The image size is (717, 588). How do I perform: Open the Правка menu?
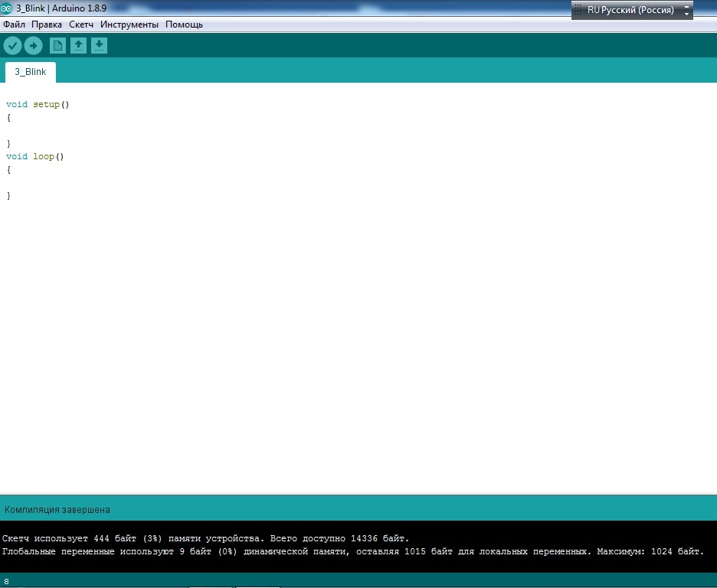point(47,24)
